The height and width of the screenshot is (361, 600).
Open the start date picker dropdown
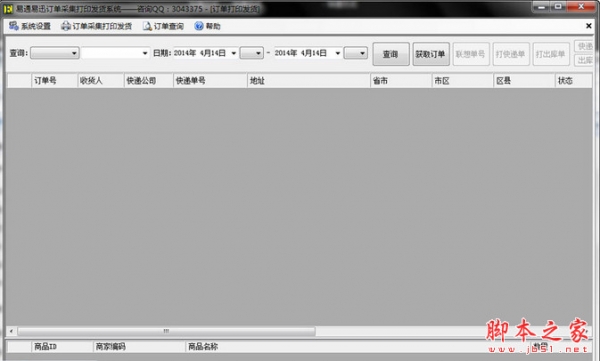coord(234,53)
